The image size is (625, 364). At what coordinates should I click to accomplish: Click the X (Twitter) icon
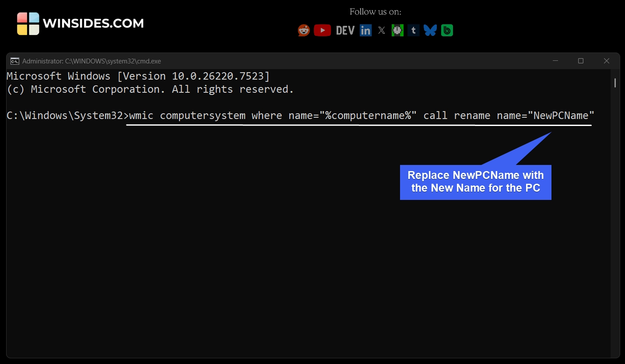tap(381, 30)
